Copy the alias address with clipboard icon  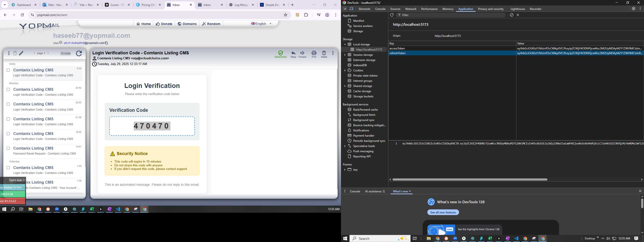[107, 43]
